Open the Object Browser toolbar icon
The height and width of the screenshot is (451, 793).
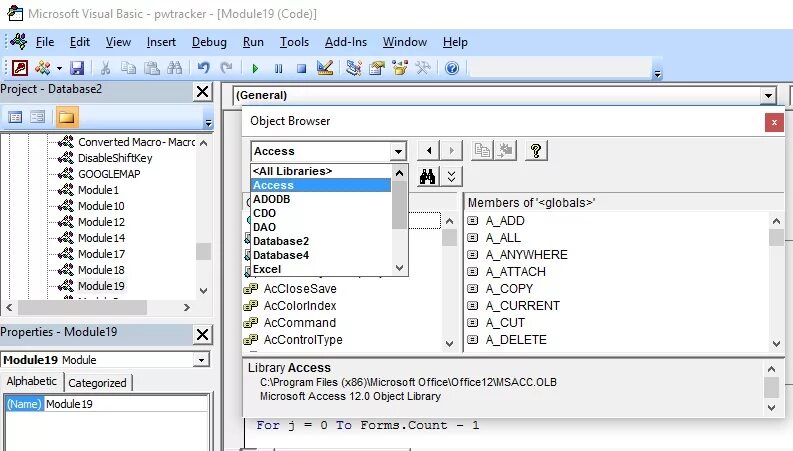pyautogui.click(x=400, y=68)
